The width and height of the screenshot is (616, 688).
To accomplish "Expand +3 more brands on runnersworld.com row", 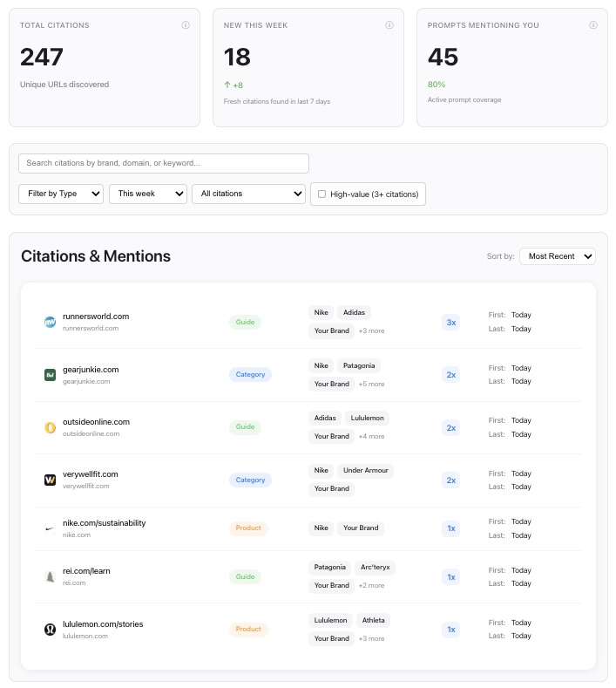I will click(x=371, y=330).
